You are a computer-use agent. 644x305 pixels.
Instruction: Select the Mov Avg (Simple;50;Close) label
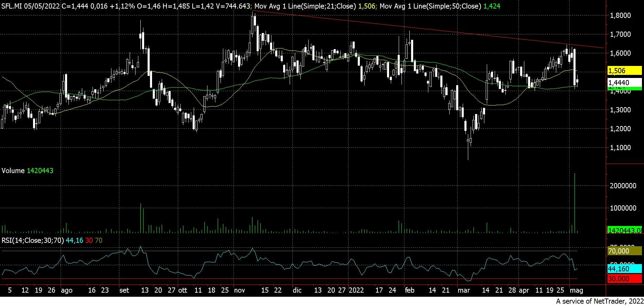click(x=430, y=6)
